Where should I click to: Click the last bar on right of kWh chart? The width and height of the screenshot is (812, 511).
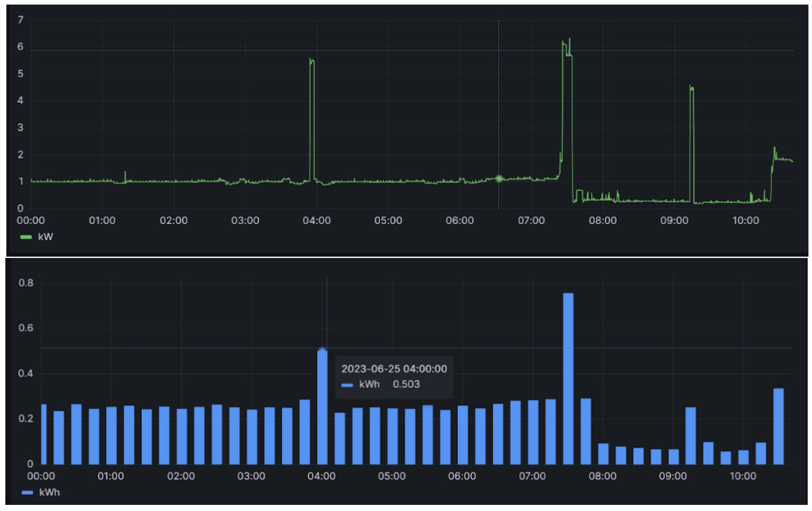click(778, 426)
